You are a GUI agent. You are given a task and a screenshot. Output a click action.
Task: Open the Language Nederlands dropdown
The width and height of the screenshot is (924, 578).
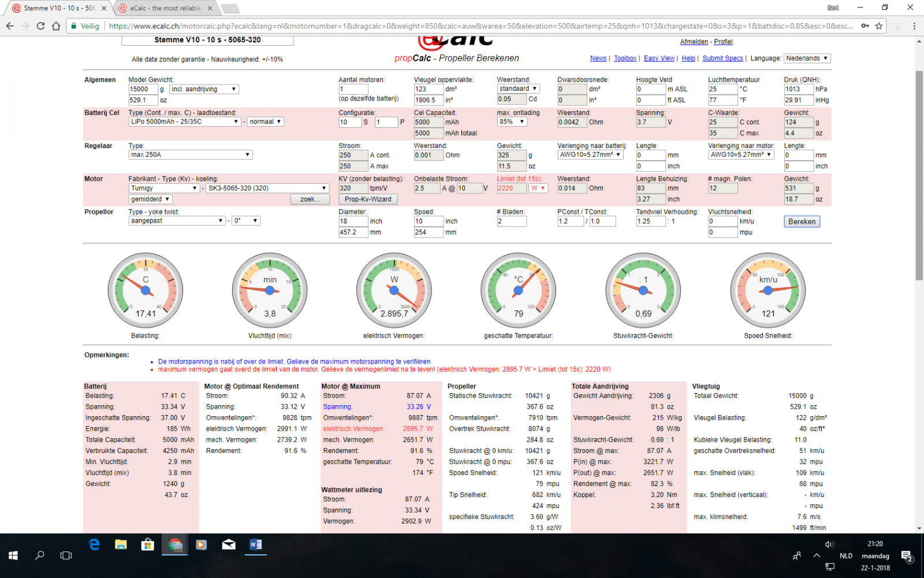click(807, 58)
